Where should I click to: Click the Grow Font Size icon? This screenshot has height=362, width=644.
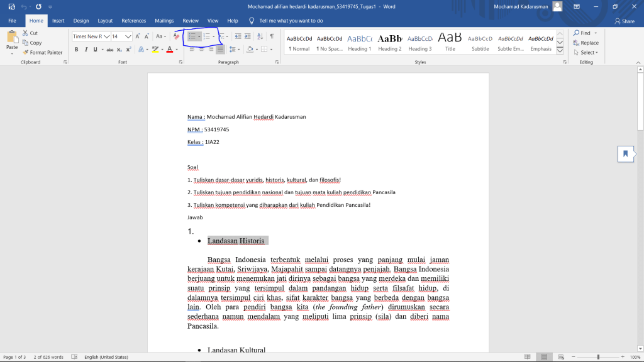[x=138, y=36]
